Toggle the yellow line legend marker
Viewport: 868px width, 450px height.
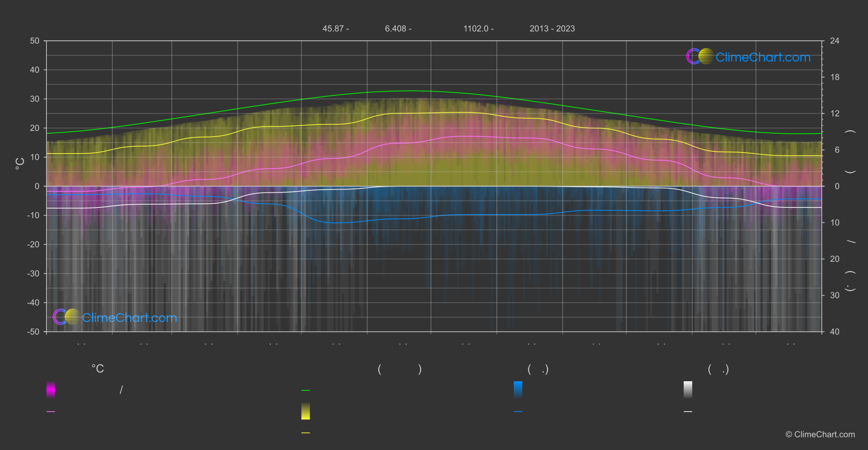pyautogui.click(x=306, y=433)
